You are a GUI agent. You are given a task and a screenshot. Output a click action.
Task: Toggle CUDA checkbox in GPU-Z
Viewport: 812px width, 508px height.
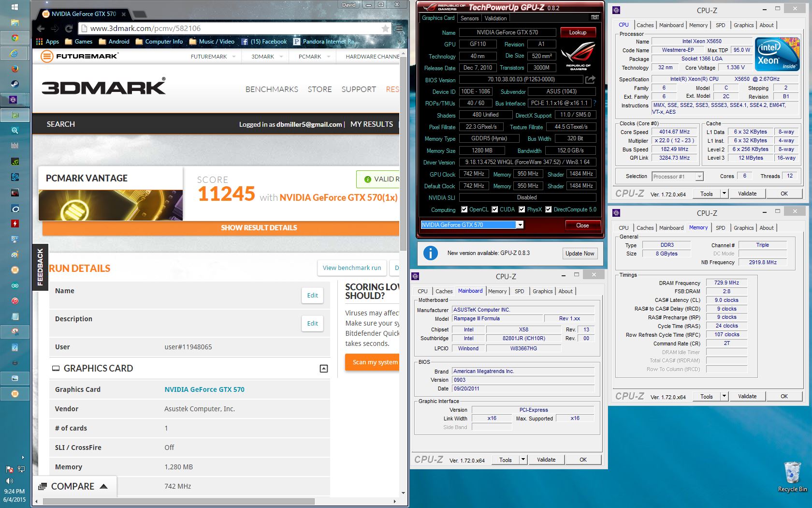point(494,209)
